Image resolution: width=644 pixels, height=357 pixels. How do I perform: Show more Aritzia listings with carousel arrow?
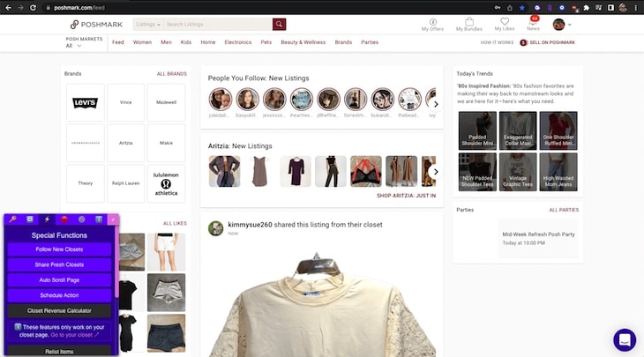436,172
